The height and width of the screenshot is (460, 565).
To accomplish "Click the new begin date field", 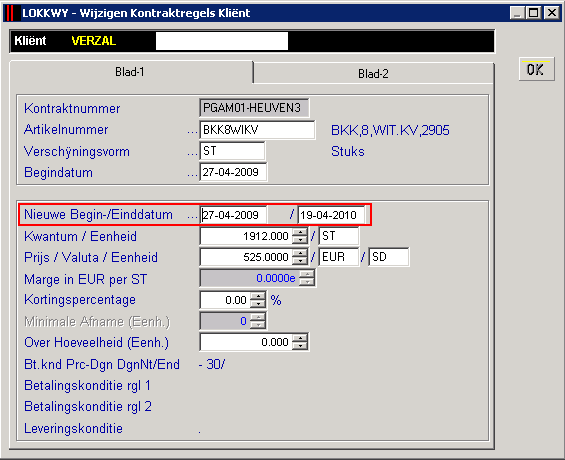I will click(233, 215).
